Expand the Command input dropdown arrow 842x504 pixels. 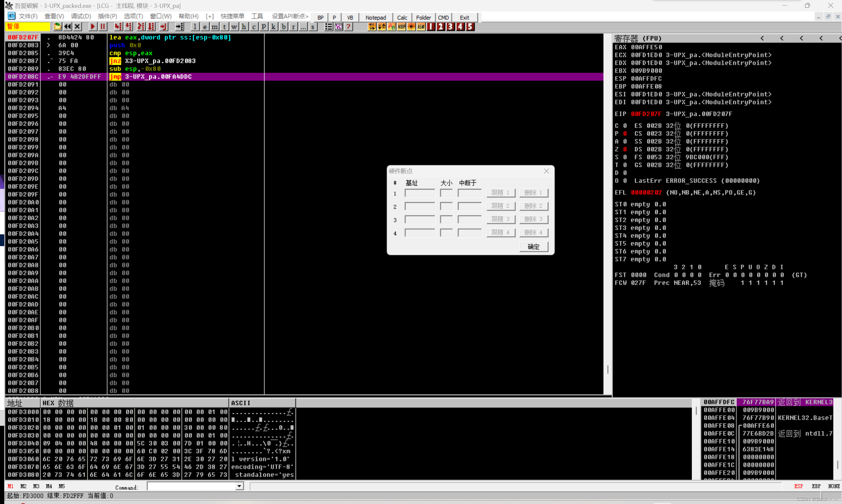point(239,486)
